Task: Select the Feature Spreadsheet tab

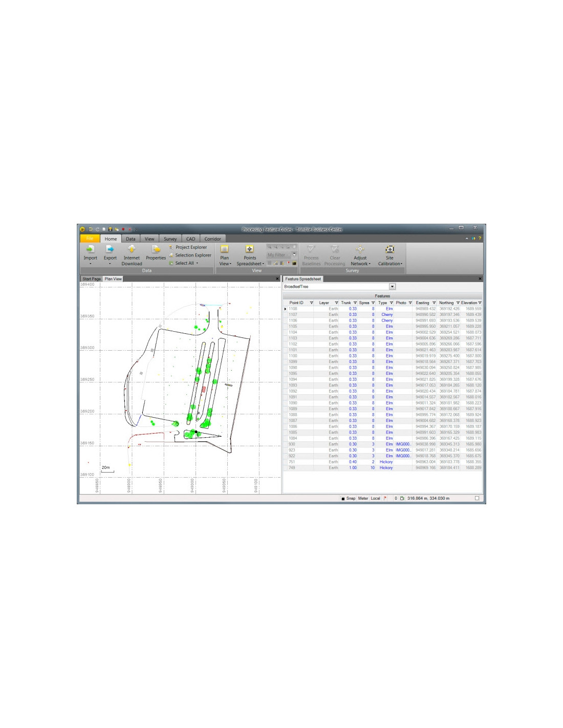Action: point(303,279)
